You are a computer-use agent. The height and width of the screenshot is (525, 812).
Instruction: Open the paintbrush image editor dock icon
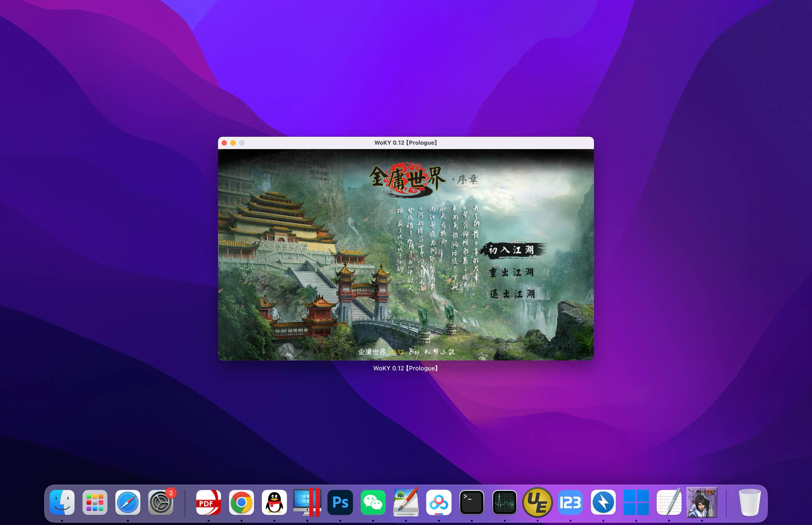tap(406, 502)
